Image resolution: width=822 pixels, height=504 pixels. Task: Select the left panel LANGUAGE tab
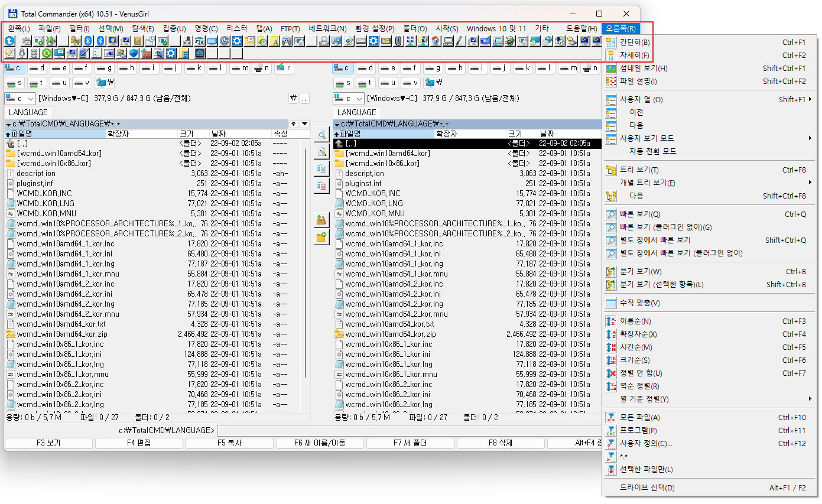28,112
